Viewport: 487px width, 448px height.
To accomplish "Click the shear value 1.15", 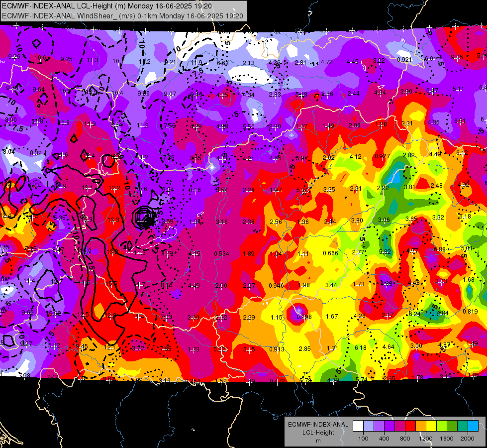I will click(x=277, y=318).
